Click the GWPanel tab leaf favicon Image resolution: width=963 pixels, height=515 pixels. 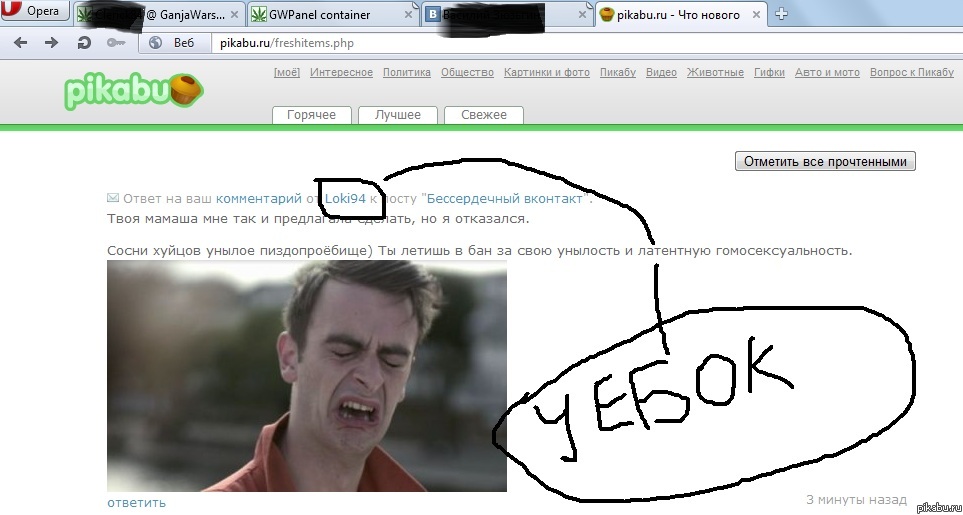click(259, 15)
